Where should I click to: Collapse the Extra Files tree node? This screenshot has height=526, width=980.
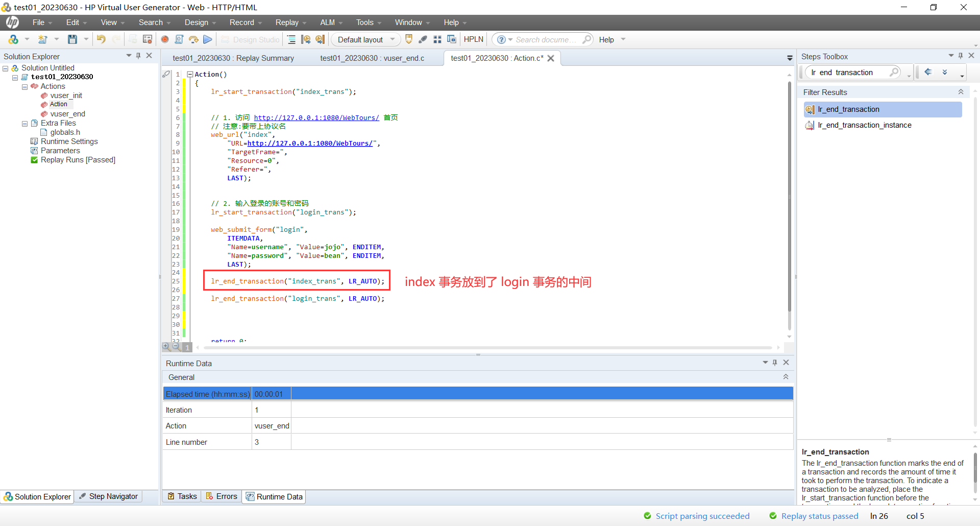(24, 124)
